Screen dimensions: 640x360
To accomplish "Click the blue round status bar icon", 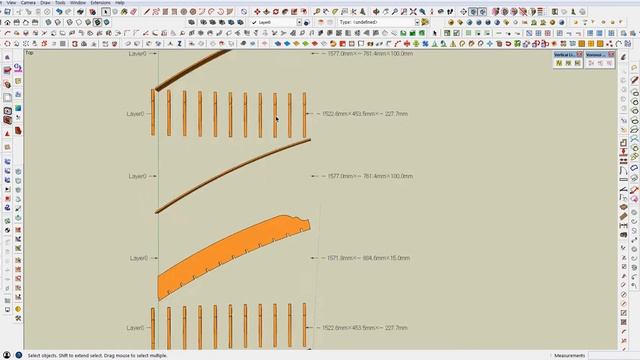I will click(x=19, y=355).
